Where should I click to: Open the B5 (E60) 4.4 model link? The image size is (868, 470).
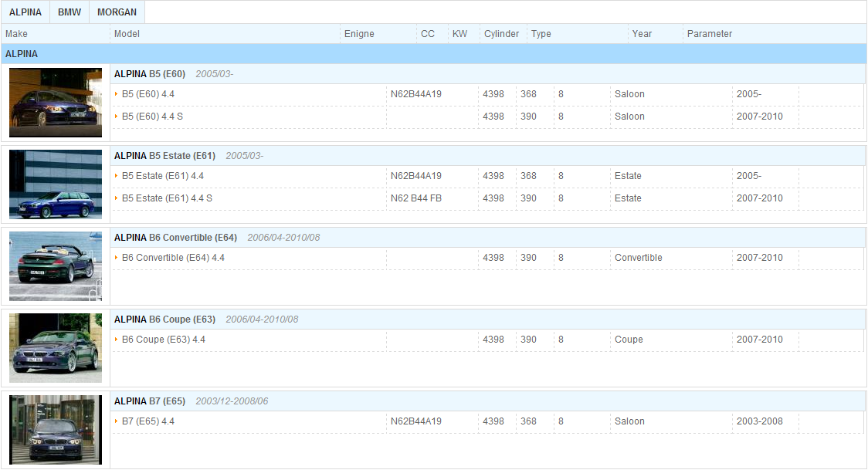(x=148, y=94)
